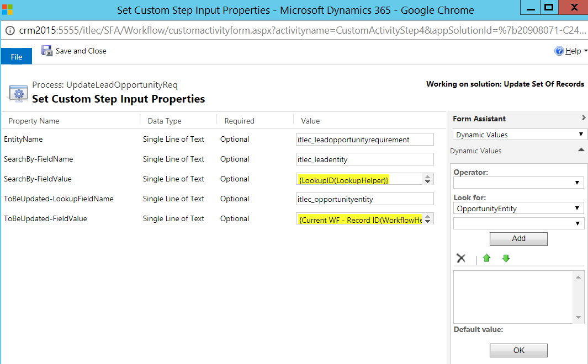The image size is (588, 364).
Task: Click the ToBeUpdated-LookupFieldName value field
Action: coord(364,199)
